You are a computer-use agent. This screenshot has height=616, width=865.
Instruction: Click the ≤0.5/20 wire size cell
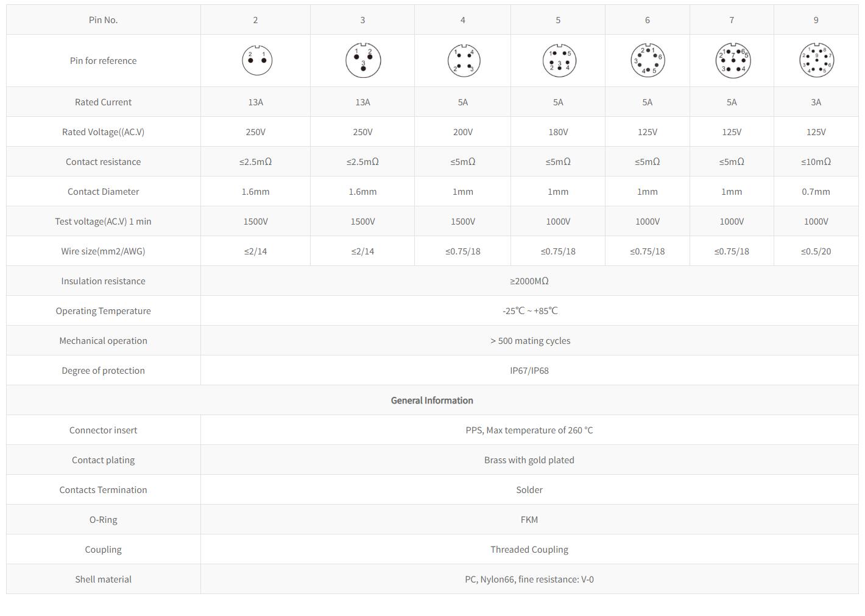[x=816, y=251]
